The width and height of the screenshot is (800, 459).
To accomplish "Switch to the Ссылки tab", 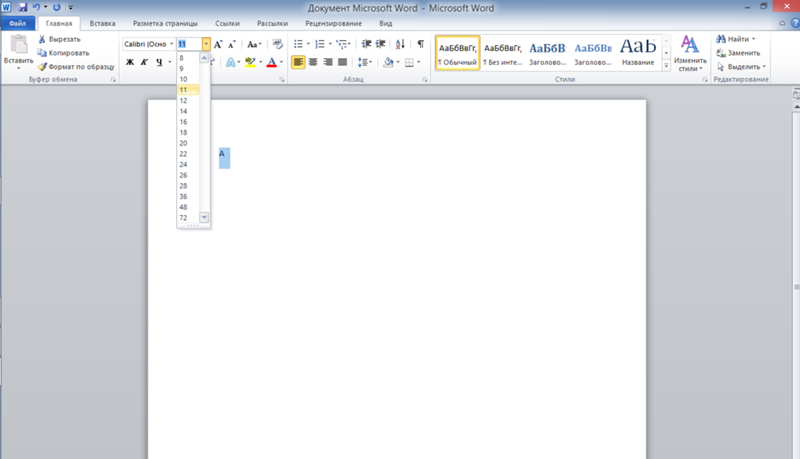I will pyautogui.click(x=227, y=23).
